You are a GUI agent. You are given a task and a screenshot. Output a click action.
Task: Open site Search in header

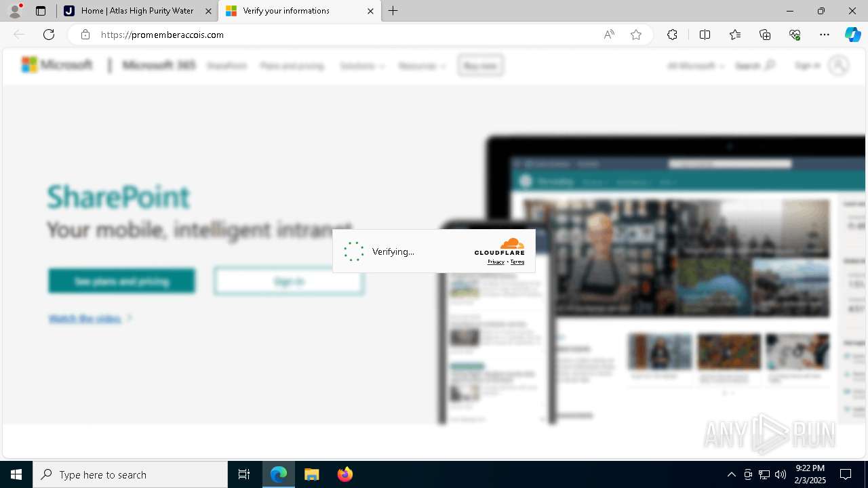coord(755,66)
